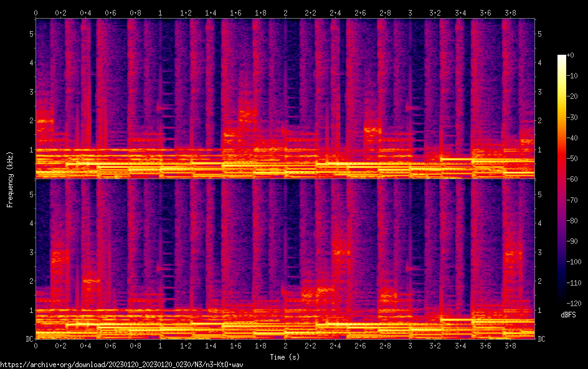This screenshot has height=369, width=588.
Task: Click the DC label on left frequency axis
Action: coord(29,339)
